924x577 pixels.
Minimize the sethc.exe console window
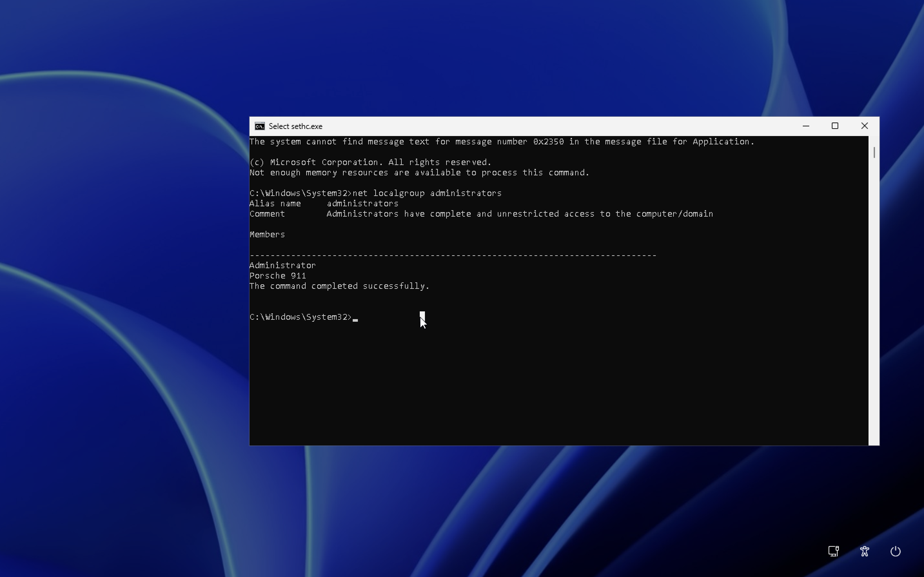click(x=806, y=126)
